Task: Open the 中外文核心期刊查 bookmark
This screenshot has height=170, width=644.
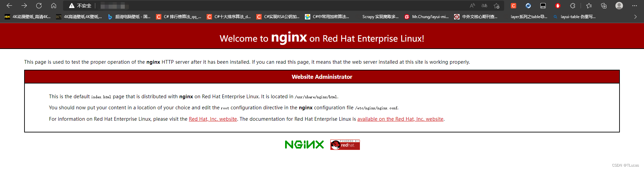Action: point(476,17)
